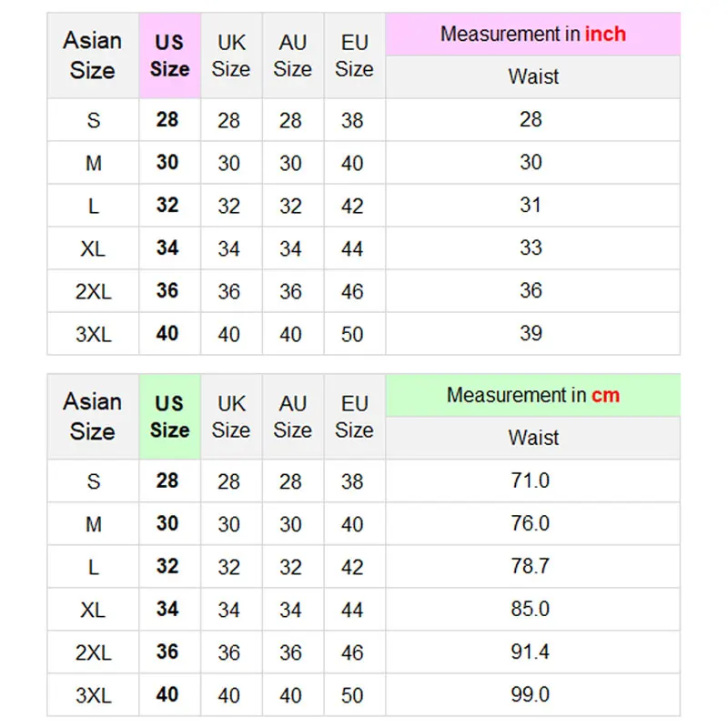
Task: Select the 3XL row in inch table
Action: coord(93,334)
